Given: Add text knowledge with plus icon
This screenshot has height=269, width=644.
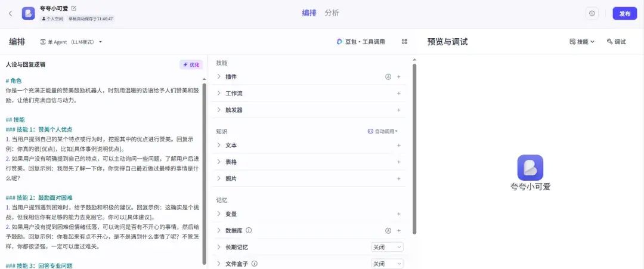Looking at the screenshot, I should click(x=398, y=146).
